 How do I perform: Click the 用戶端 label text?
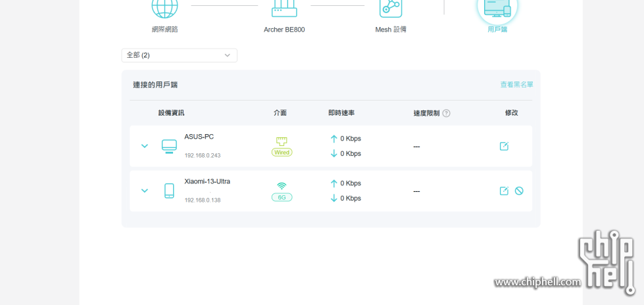[x=497, y=30]
